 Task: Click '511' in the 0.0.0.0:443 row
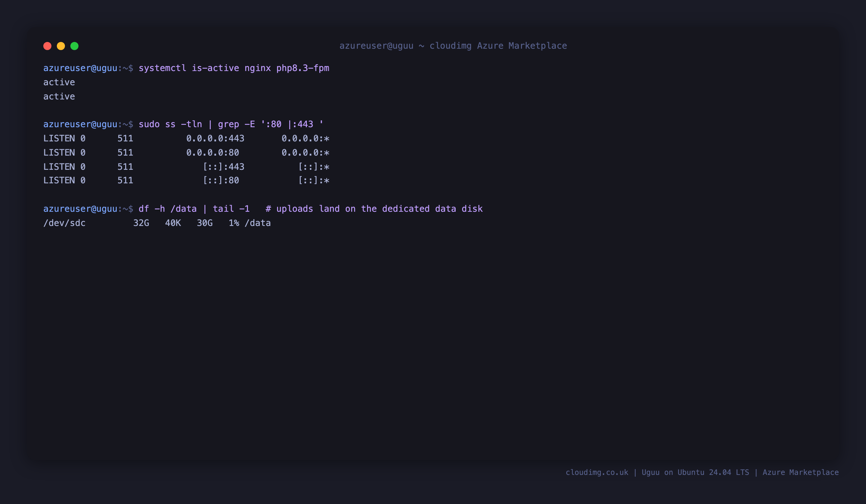click(126, 138)
